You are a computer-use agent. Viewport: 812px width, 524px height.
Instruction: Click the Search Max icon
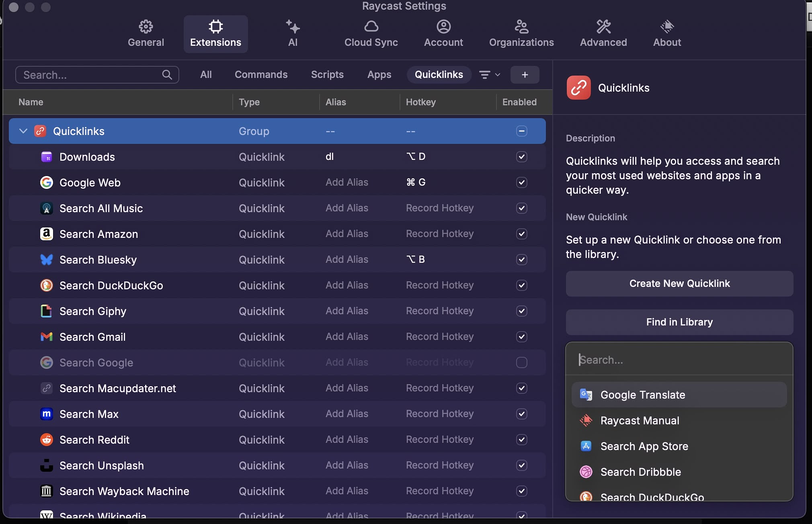tap(47, 414)
